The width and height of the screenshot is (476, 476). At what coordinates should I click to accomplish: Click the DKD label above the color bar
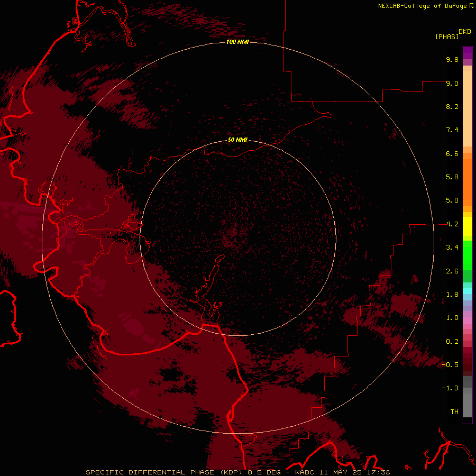[x=465, y=32]
